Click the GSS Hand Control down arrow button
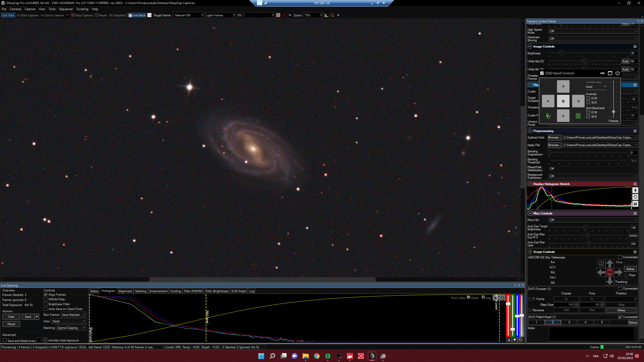644x362 pixels. [x=563, y=116]
